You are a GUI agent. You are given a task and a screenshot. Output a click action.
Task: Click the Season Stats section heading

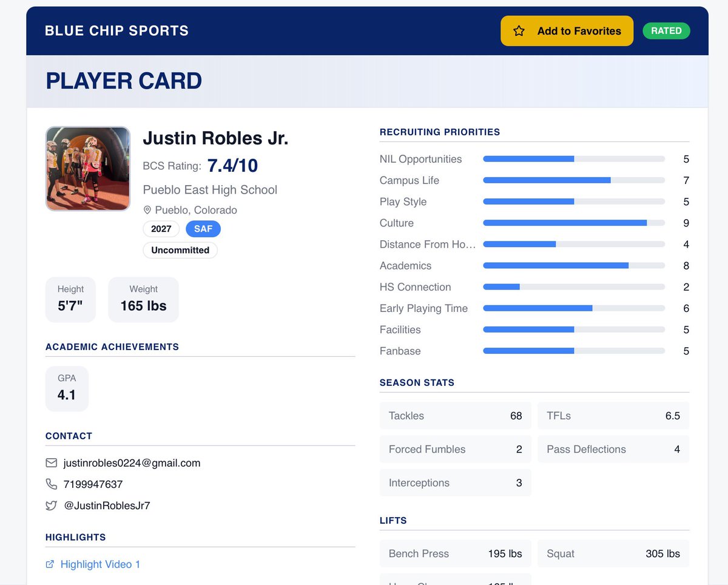417,383
